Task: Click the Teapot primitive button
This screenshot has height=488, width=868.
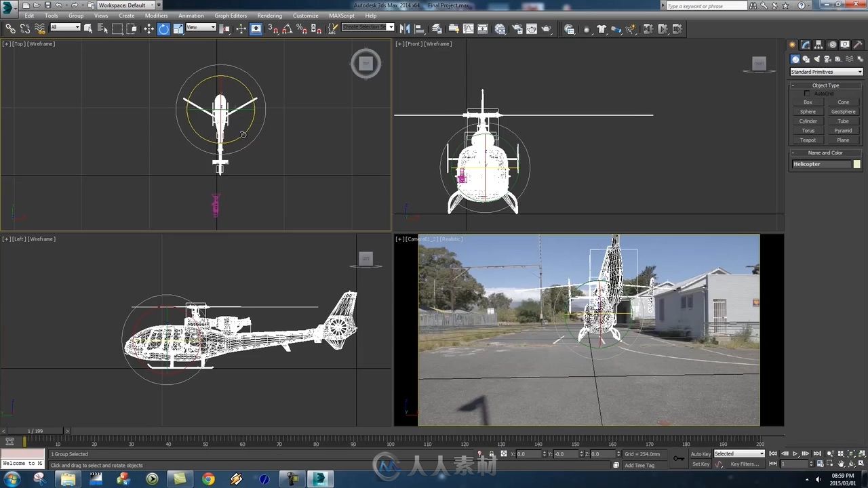Action: point(808,140)
